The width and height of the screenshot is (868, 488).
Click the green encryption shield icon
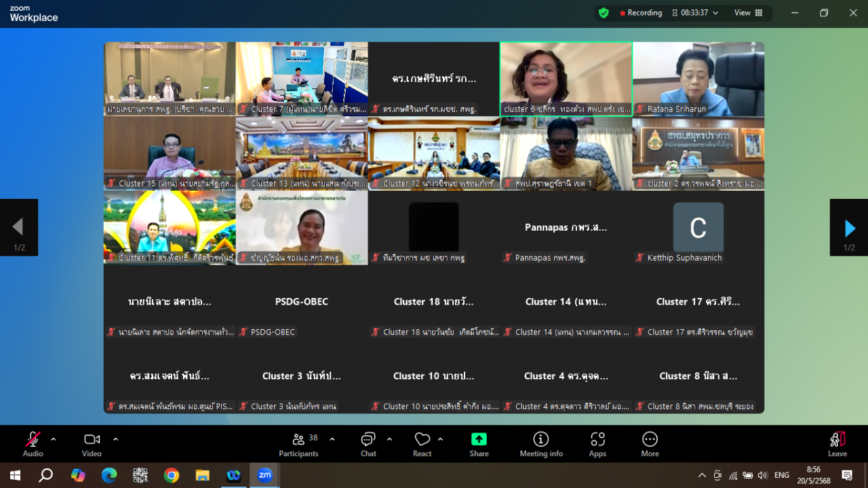[604, 13]
